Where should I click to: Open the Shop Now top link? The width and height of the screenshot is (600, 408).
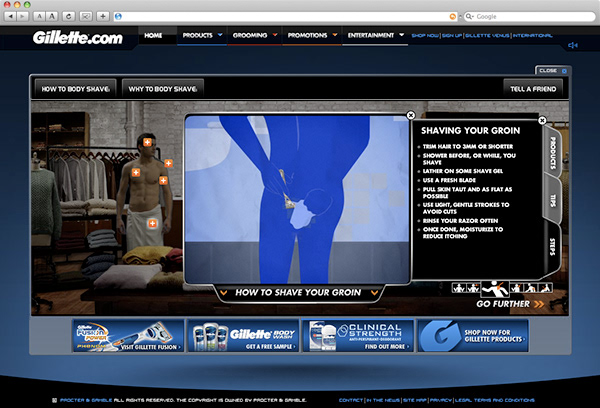[425, 35]
